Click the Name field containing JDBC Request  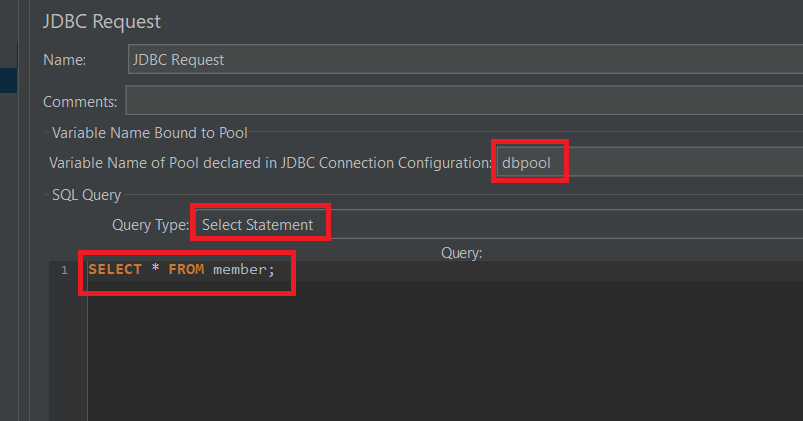point(465,59)
